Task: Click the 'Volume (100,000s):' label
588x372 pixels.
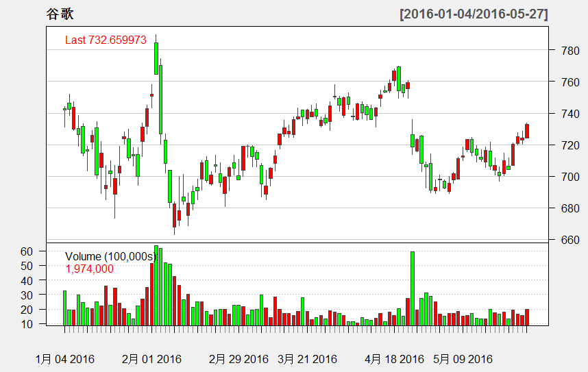Action: click(x=111, y=256)
